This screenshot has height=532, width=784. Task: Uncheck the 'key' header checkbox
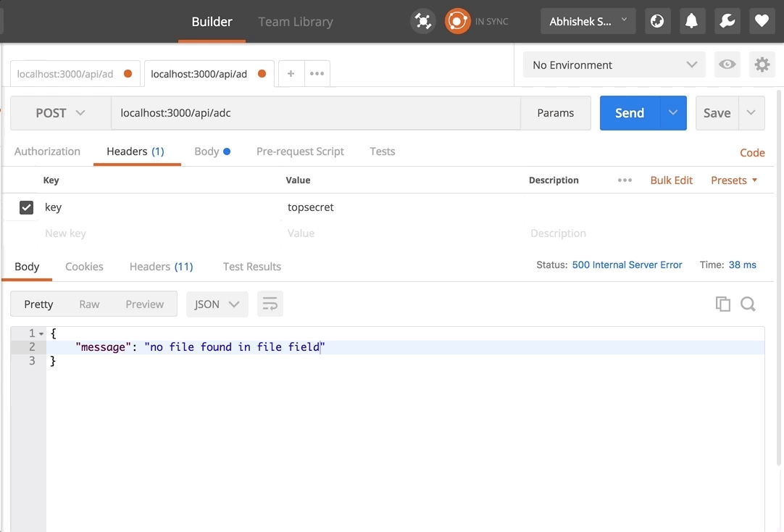point(26,207)
